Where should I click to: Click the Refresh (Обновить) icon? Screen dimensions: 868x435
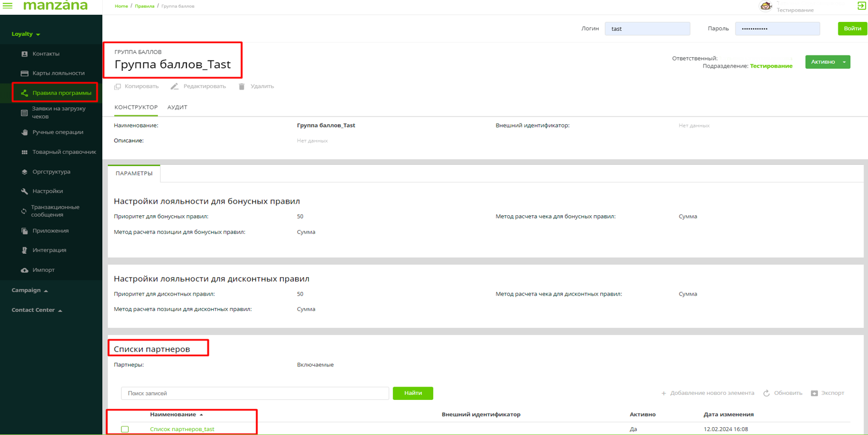[766, 393]
